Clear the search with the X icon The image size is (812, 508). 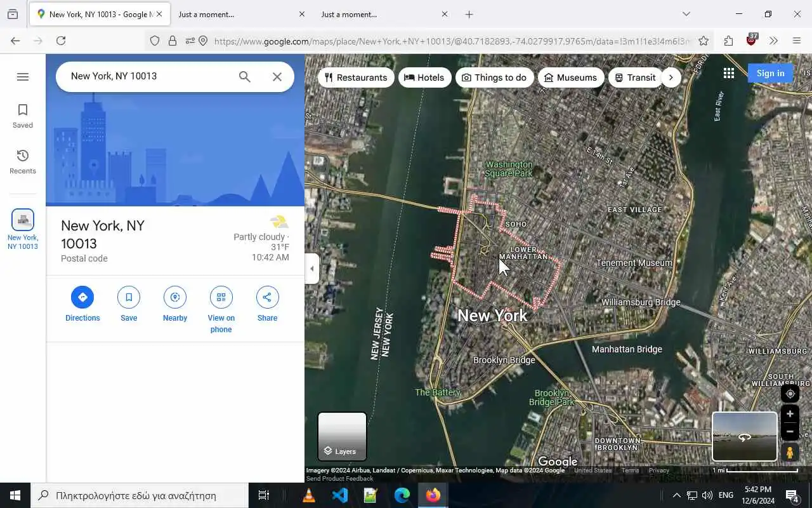pos(277,77)
